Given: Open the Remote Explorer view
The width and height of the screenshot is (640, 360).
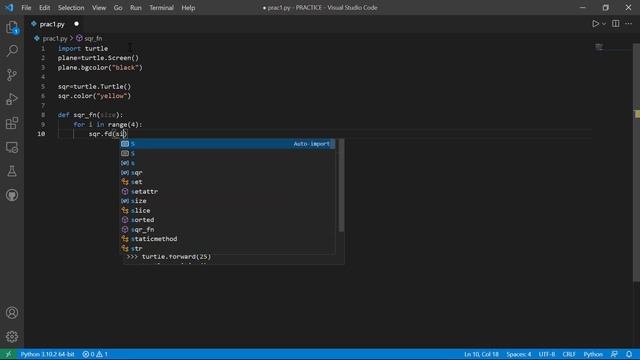Looking at the screenshot, I should pos(12,147).
